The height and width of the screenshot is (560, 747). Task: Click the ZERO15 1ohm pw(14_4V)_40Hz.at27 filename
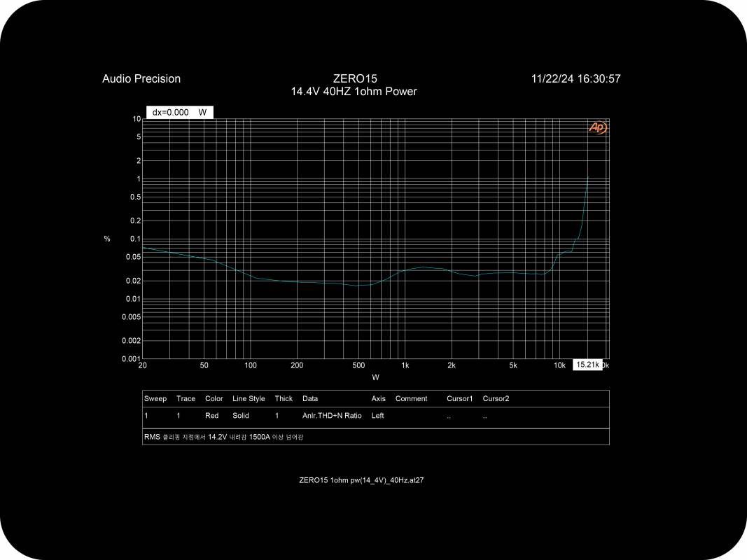[361, 480]
